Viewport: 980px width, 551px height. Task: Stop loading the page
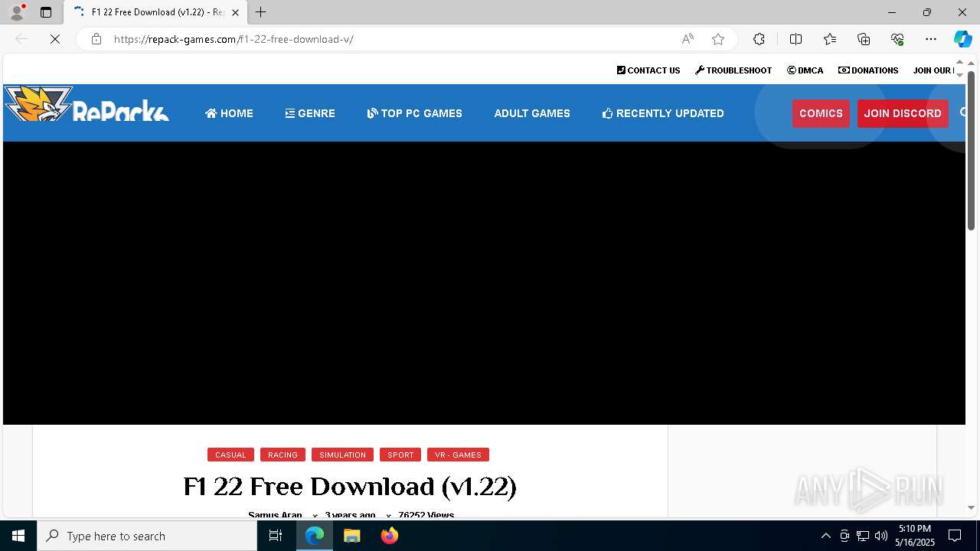click(x=55, y=39)
